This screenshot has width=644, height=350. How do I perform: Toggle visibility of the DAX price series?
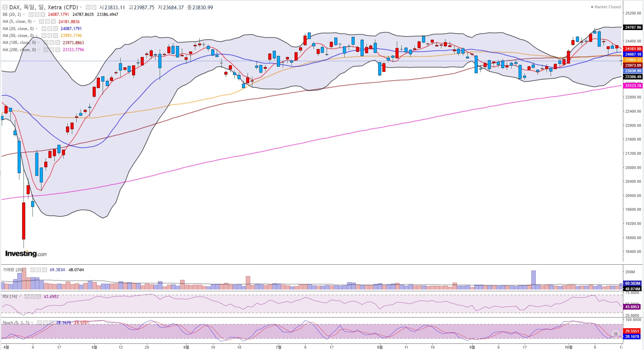(88, 7)
